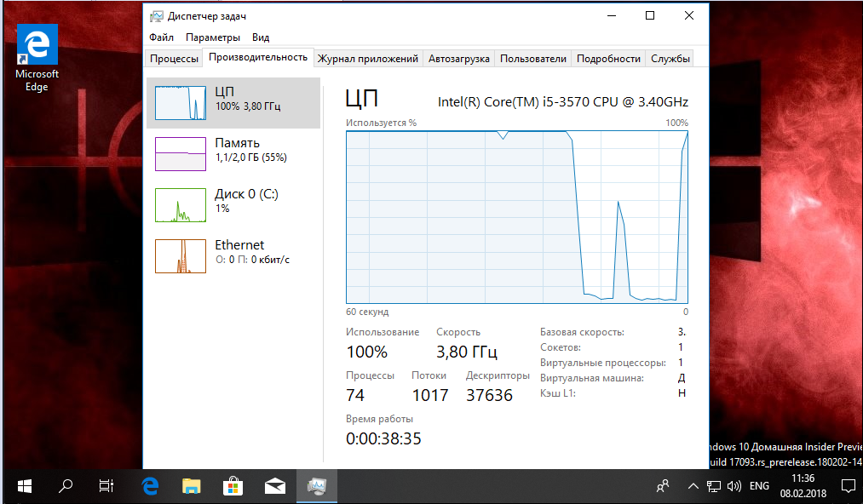This screenshot has height=504, width=863.
Task: Open Task View on the taskbar
Action: [x=106, y=486]
